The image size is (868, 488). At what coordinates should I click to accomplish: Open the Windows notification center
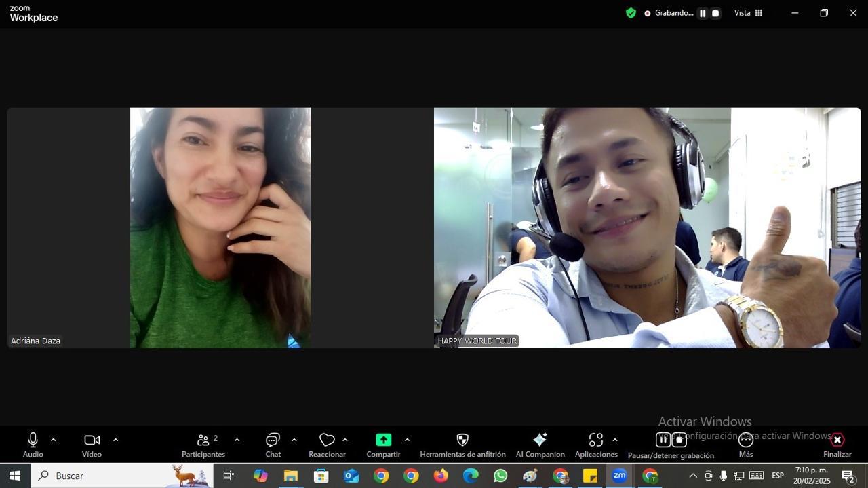click(x=848, y=476)
